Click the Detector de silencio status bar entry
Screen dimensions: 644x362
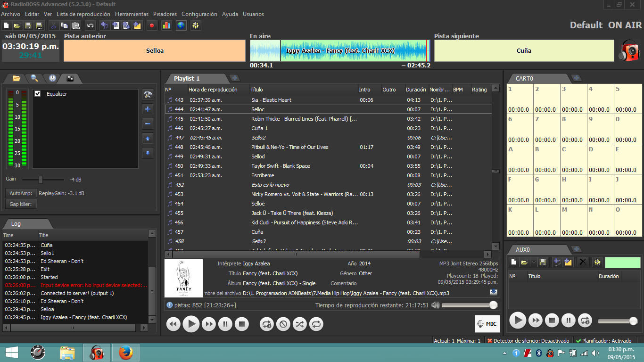pos(528,340)
